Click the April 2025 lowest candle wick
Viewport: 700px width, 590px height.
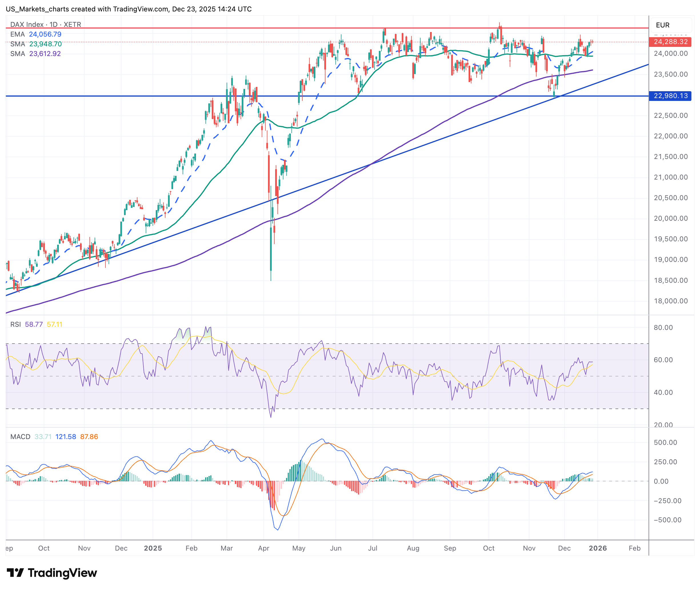tap(271, 276)
